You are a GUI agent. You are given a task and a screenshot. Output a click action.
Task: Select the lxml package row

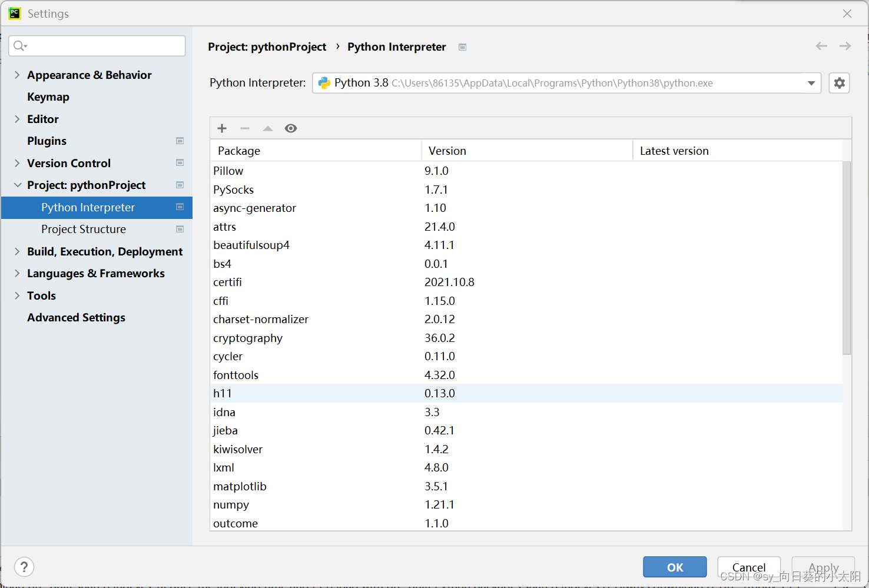pyautogui.click(x=526, y=467)
